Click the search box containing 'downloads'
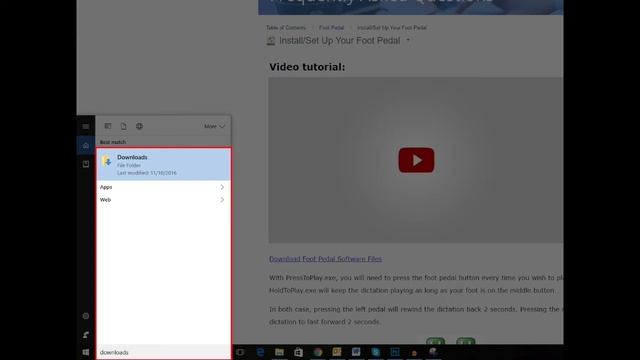The height and width of the screenshot is (360, 640). 164,352
